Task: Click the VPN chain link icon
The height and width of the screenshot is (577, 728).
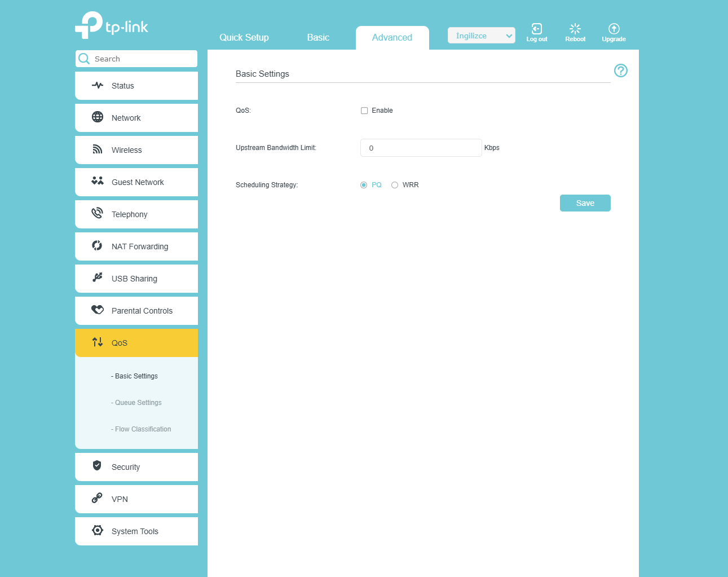Action: click(97, 498)
